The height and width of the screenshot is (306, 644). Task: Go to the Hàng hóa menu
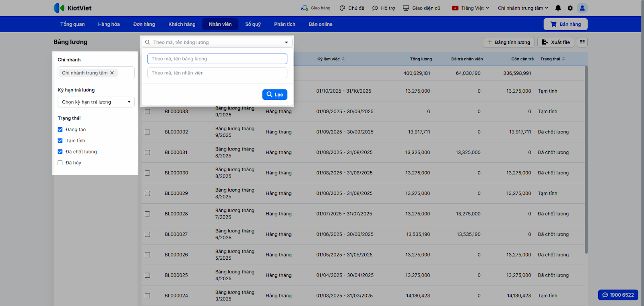point(109,24)
